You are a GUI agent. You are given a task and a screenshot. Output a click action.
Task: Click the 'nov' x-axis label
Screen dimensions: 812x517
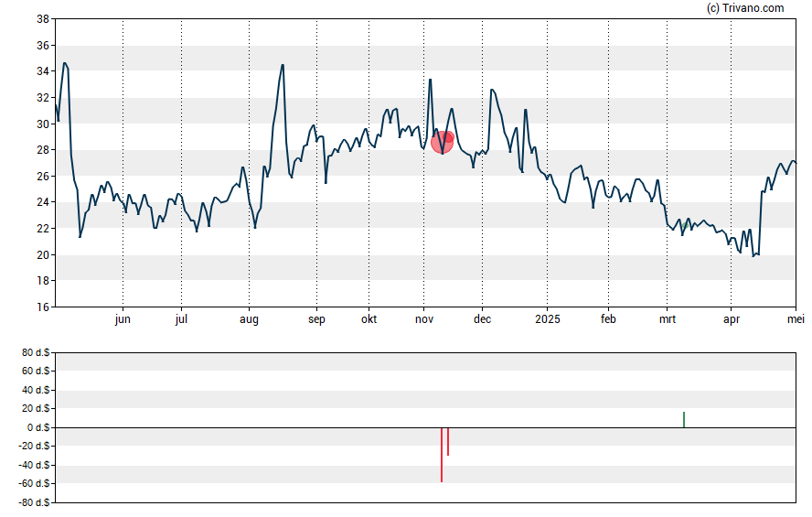tap(424, 319)
